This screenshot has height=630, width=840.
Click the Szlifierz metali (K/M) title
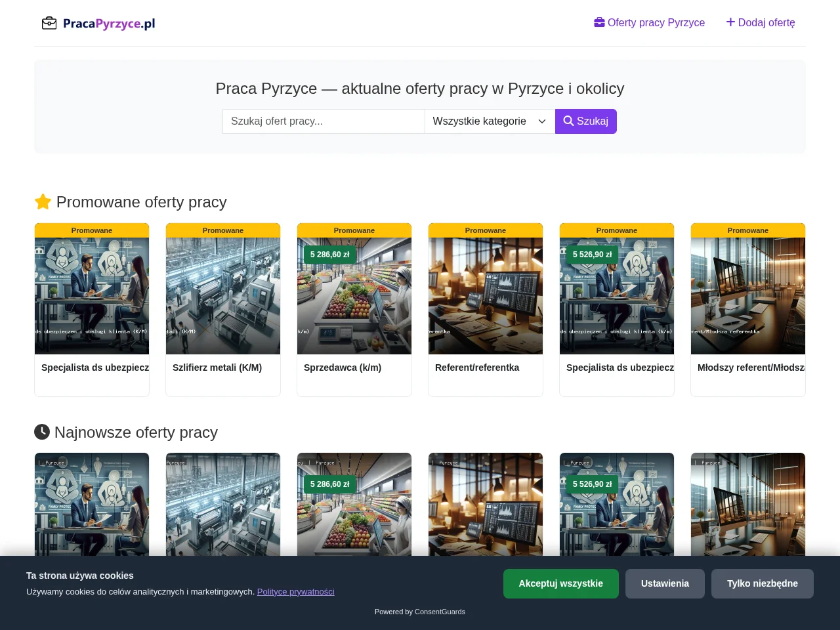[x=217, y=367]
